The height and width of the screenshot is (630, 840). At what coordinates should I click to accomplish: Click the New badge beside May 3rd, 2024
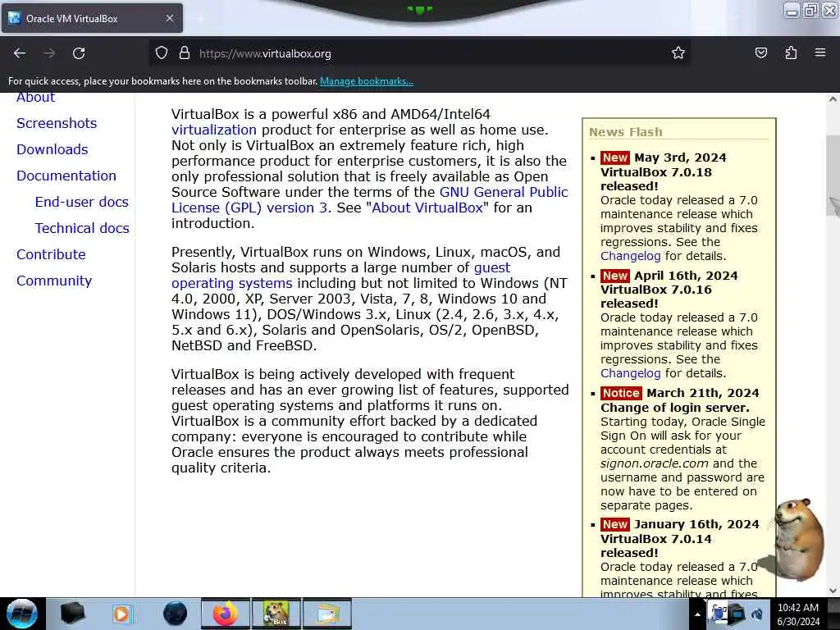point(615,157)
